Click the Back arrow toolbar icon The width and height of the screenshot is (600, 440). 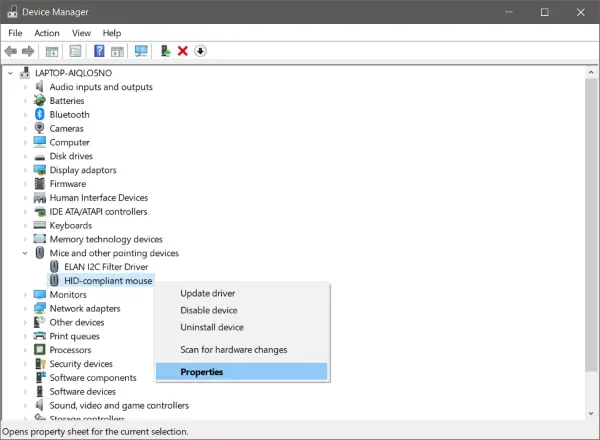point(11,51)
